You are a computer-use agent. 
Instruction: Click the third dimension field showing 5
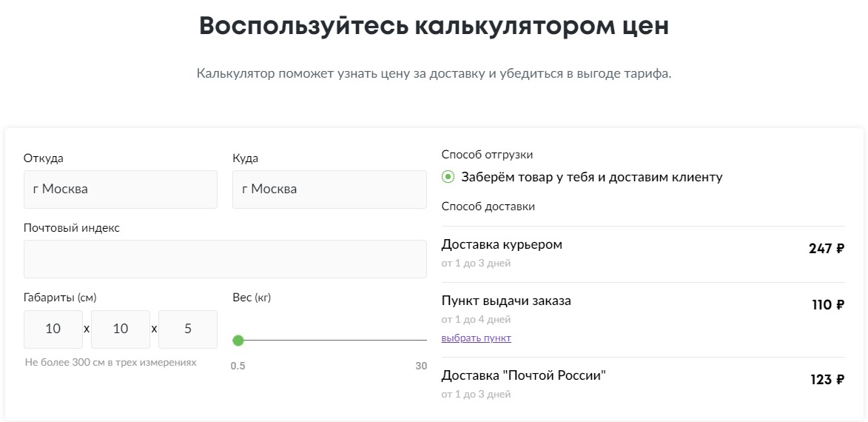click(188, 329)
